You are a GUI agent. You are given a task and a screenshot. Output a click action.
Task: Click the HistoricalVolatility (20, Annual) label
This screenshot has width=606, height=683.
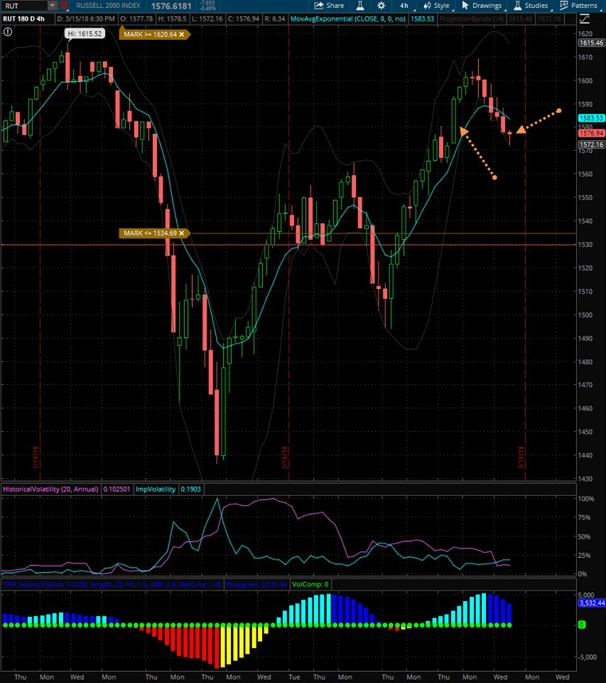(x=51, y=489)
